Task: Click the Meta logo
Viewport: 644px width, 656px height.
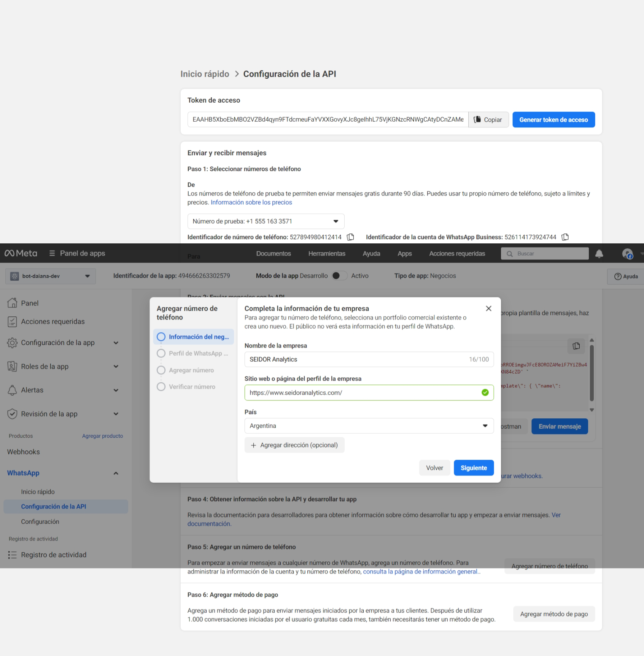Action: click(21, 253)
